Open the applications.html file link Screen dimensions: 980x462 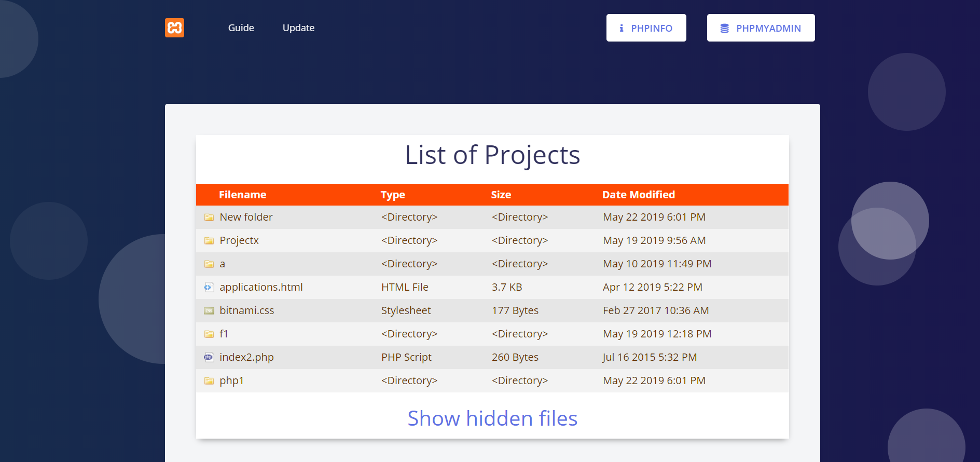click(261, 287)
